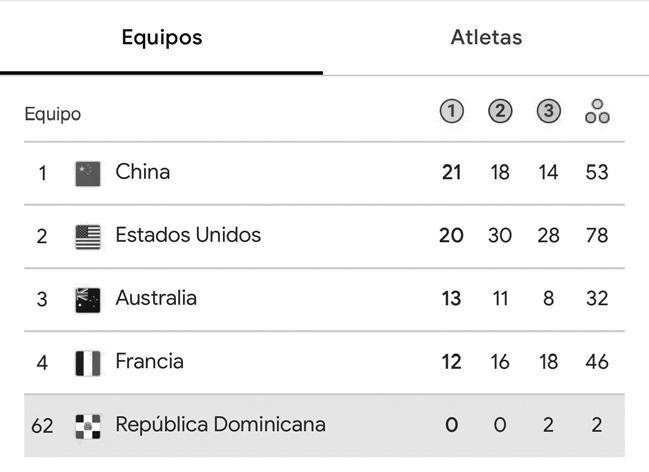The width and height of the screenshot is (649, 472).
Task: Open the China team link
Action: click(x=143, y=172)
